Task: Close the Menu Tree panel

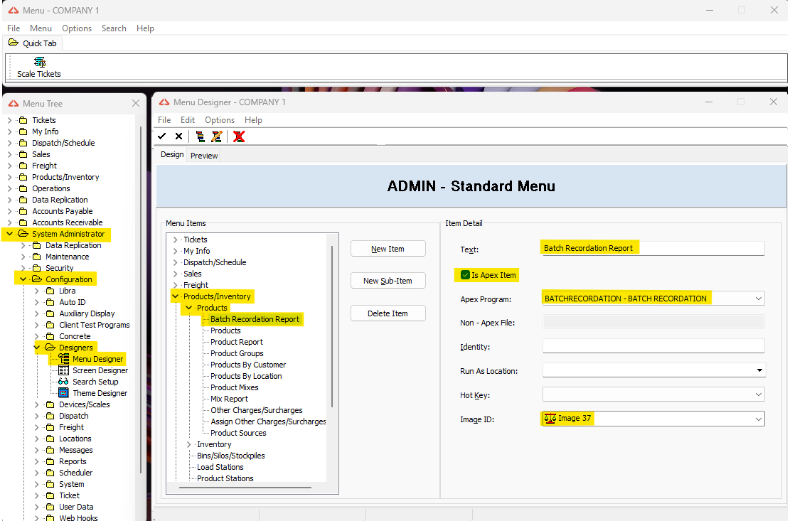Action: click(136, 103)
